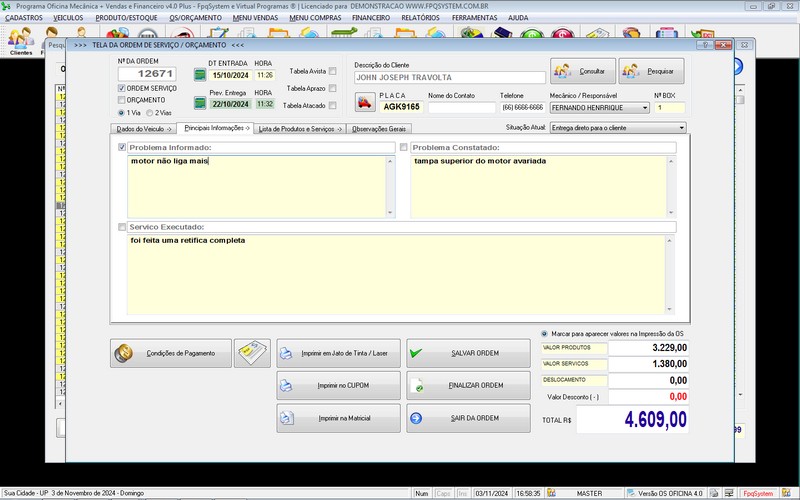Open the AJUDA menu
Viewport: 800px width, 500px height.
pyautogui.click(x=518, y=18)
